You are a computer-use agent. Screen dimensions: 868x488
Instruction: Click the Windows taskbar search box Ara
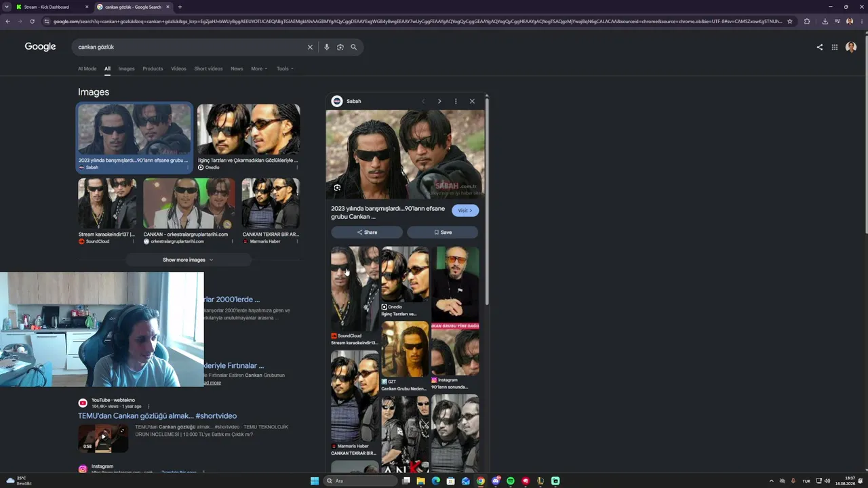[x=360, y=481]
